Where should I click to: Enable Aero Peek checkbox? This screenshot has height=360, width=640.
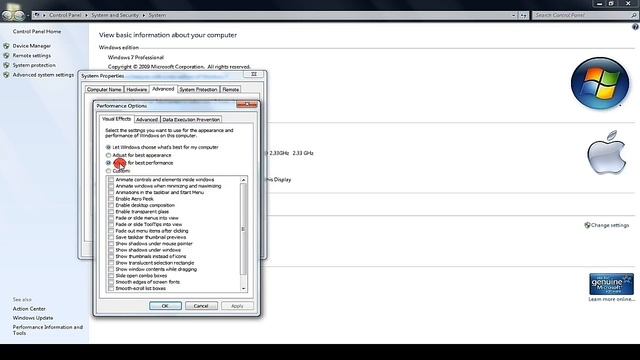pos(111,199)
